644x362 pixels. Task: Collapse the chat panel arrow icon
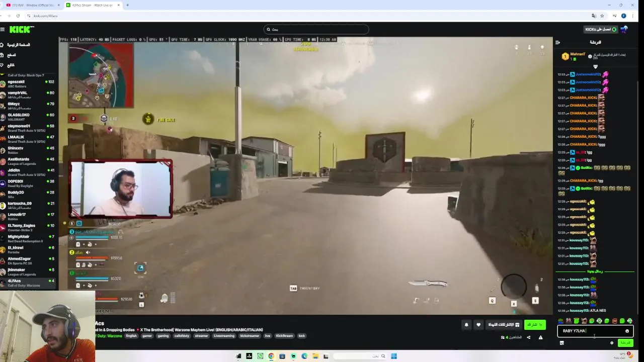(557, 43)
